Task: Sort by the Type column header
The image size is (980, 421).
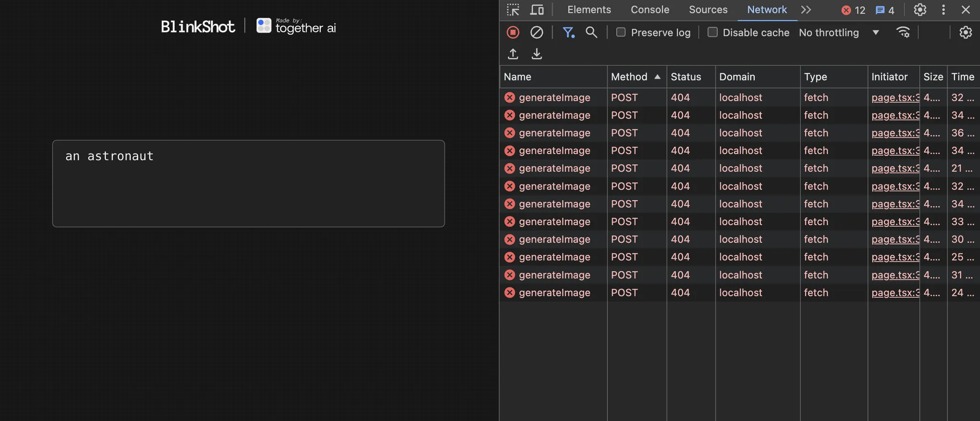Action: click(x=834, y=77)
